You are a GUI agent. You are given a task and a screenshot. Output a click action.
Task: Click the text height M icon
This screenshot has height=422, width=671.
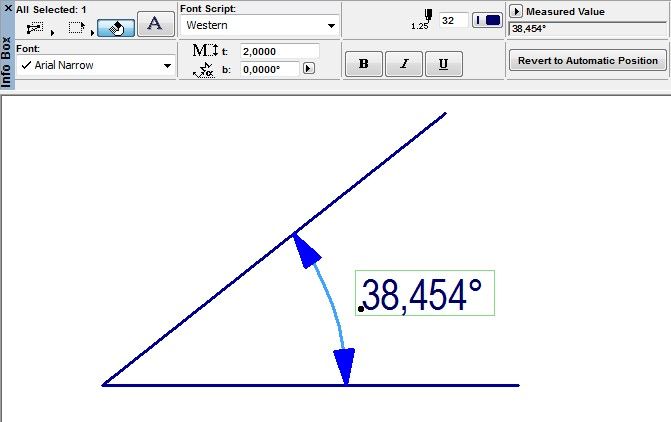point(205,51)
